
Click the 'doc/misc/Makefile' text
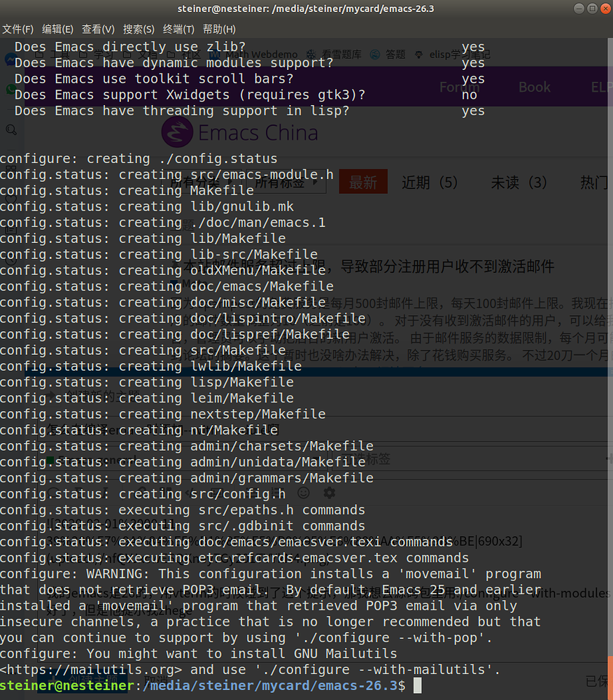tap(258, 302)
